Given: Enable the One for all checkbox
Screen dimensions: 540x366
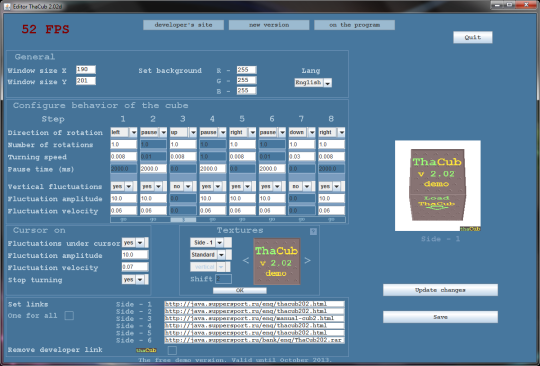Looking at the screenshot, I should [69, 315].
